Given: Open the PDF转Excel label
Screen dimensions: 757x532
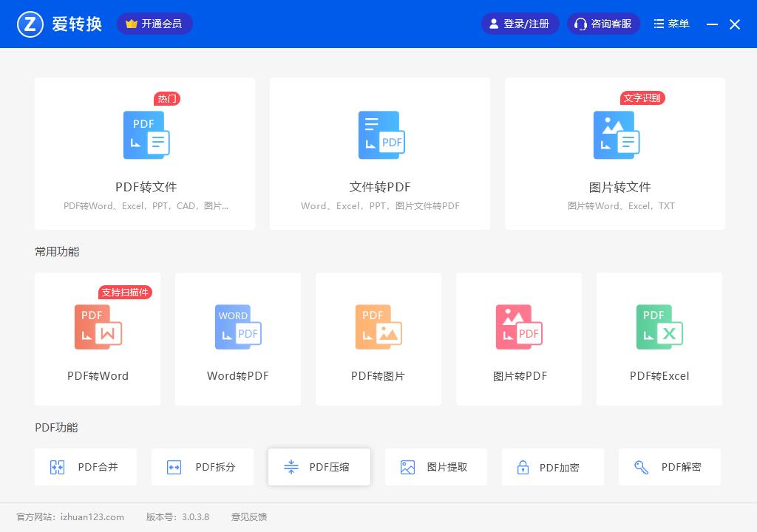Looking at the screenshot, I should (659, 376).
